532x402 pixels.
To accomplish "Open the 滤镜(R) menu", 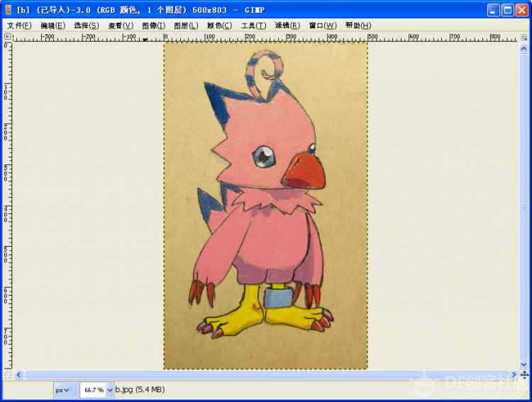I will pyautogui.click(x=287, y=26).
